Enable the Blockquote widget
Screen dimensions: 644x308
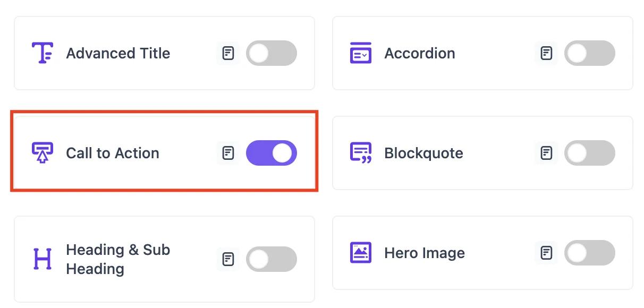pos(589,152)
